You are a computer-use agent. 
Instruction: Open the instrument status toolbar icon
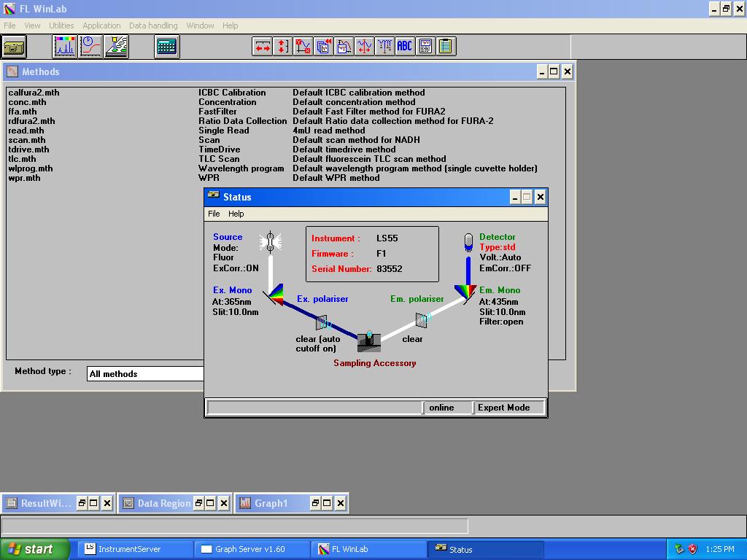click(15, 46)
